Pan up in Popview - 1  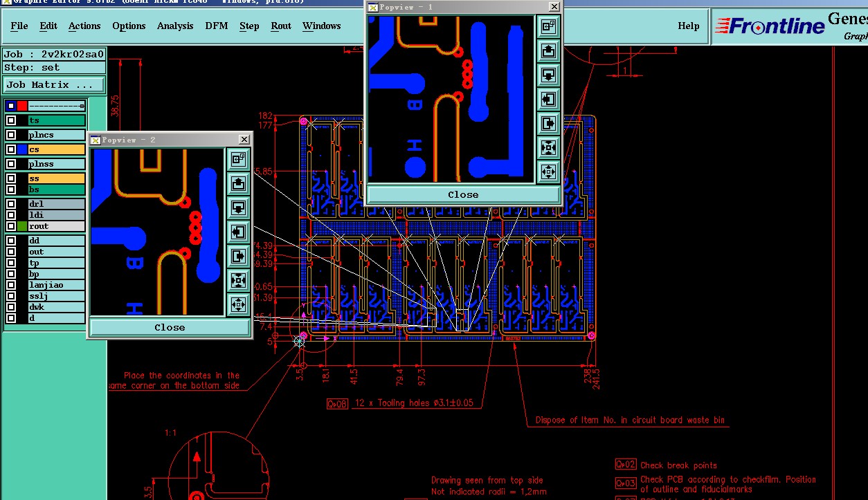(x=548, y=51)
